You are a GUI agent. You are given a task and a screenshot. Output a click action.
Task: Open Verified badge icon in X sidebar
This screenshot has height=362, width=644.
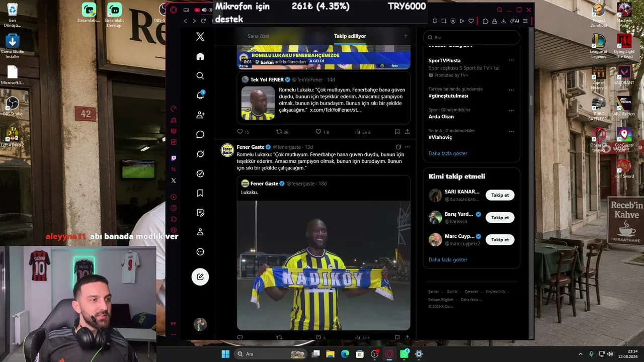200,173
